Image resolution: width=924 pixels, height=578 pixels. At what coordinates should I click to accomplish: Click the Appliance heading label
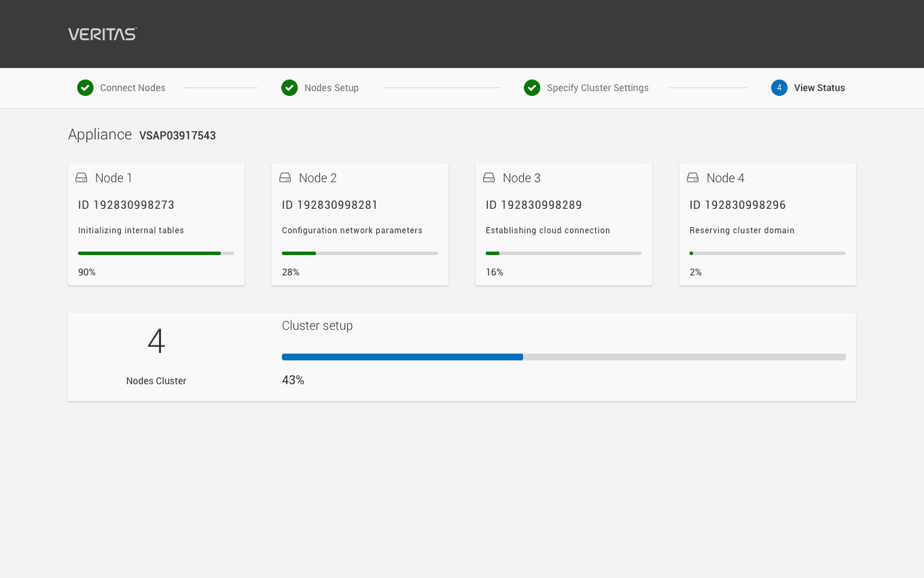100,135
